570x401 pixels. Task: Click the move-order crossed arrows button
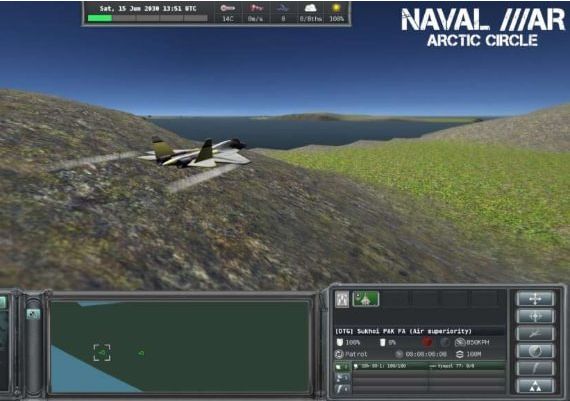pyautogui.click(x=535, y=299)
